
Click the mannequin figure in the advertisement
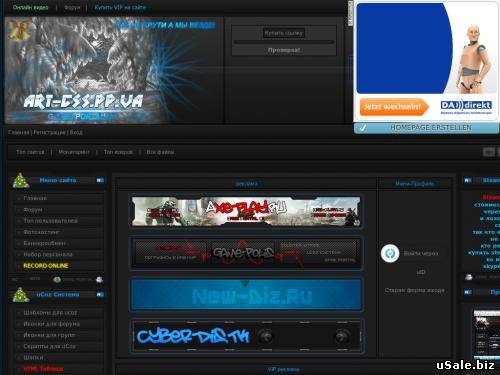(473, 58)
